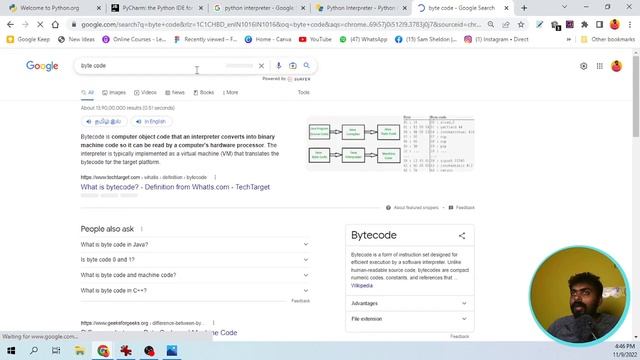640x360 pixels.
Task: Go to Google logo homepage
Action: click(42, 66)
